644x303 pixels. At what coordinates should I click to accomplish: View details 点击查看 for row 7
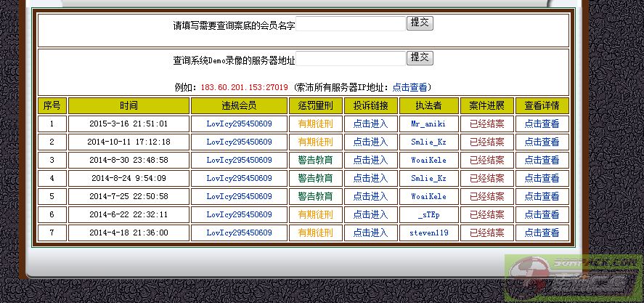(x=542, y=233)
